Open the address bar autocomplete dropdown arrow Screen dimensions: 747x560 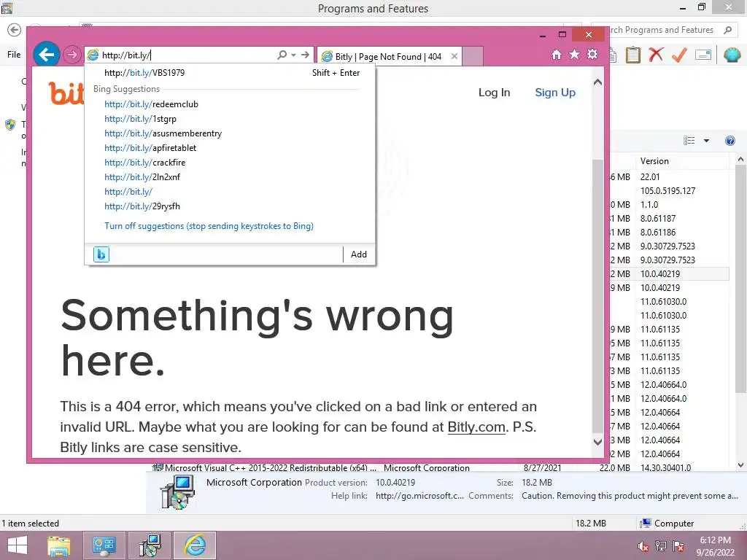(x=293, y=55)
